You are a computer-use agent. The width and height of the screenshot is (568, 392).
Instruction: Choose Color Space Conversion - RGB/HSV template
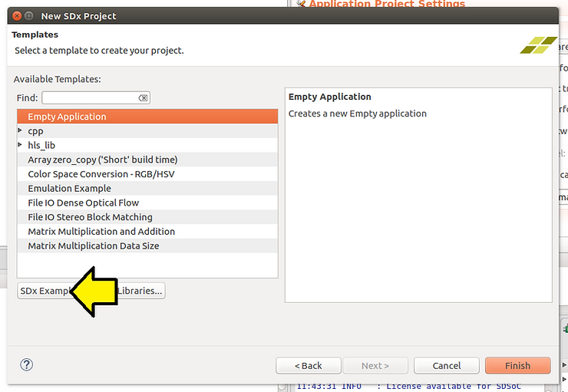pyautogui.click(x=101, y=174)
